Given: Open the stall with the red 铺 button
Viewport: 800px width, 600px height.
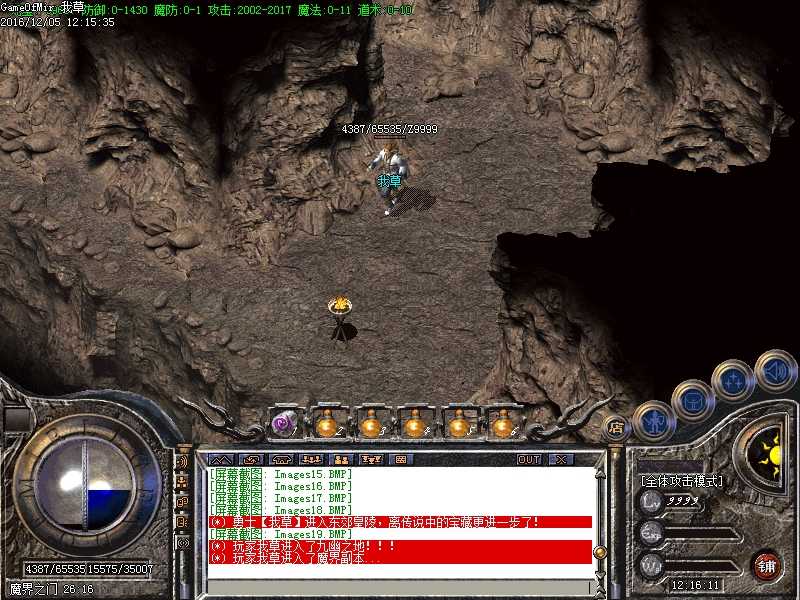Looking at the screenshot, I should pyautogui.click(x=766, y=566).
